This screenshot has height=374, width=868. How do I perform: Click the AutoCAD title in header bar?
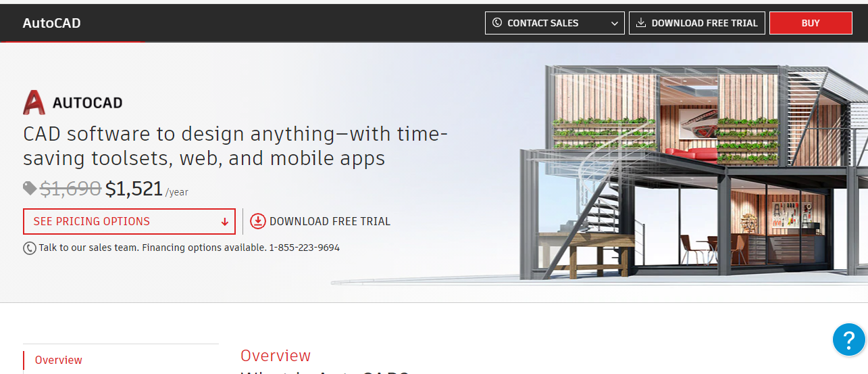click(x=51, y=23)
